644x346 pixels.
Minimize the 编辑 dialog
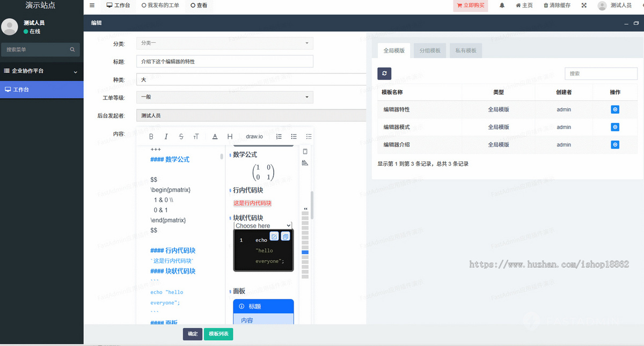pyautogui.click(x=626, y=24)
